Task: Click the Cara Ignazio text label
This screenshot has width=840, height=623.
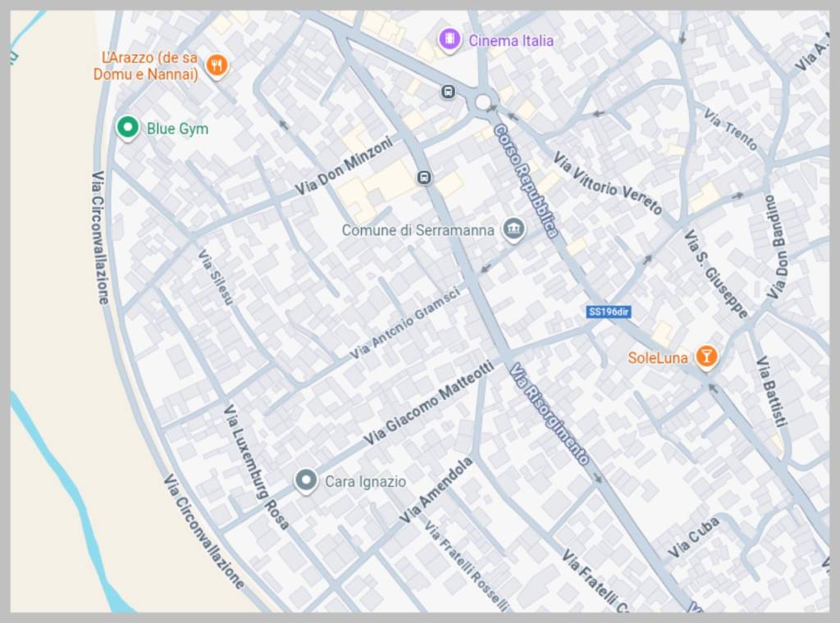Action: click(x=365, y=482)
